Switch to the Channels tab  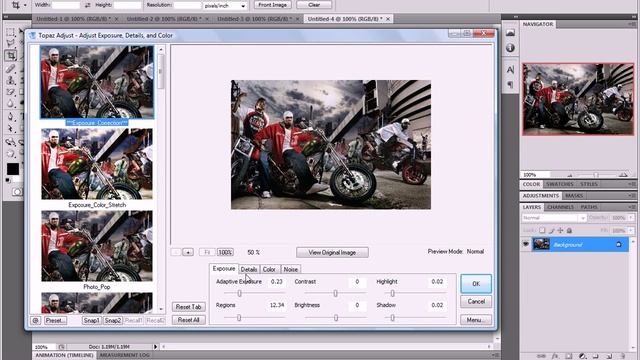pos(560,207)
